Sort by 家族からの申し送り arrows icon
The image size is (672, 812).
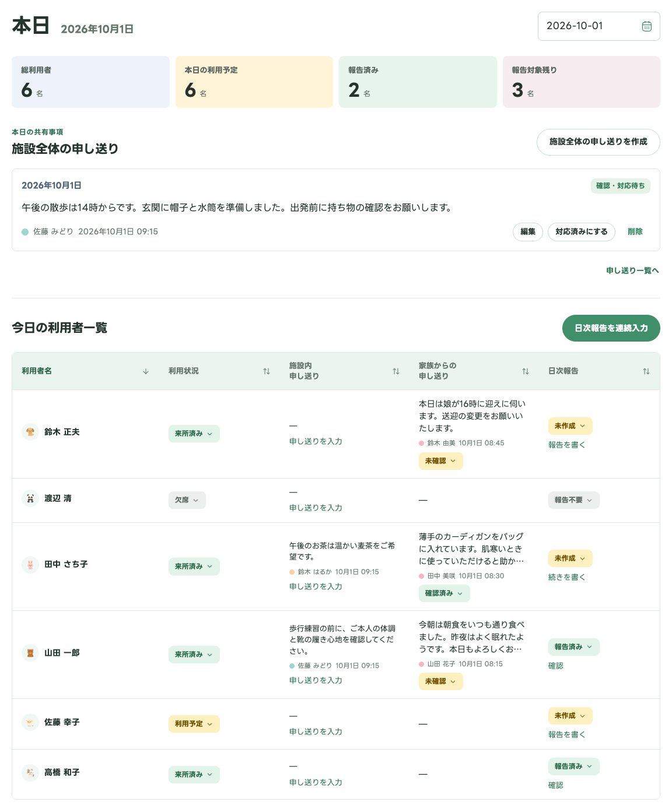pos(526,371)
